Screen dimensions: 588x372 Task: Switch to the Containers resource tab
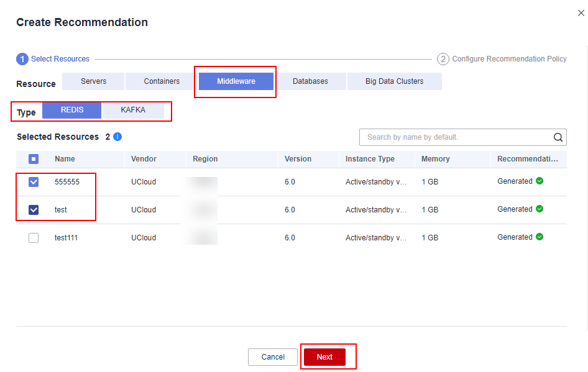point(162,81)
